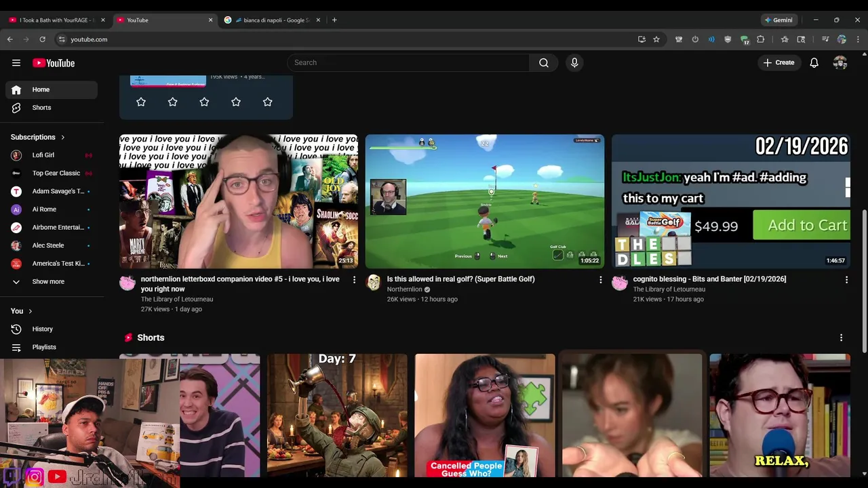Reload the page in Chrome
This screenshot has height=488, width=868.
[42, 39]
